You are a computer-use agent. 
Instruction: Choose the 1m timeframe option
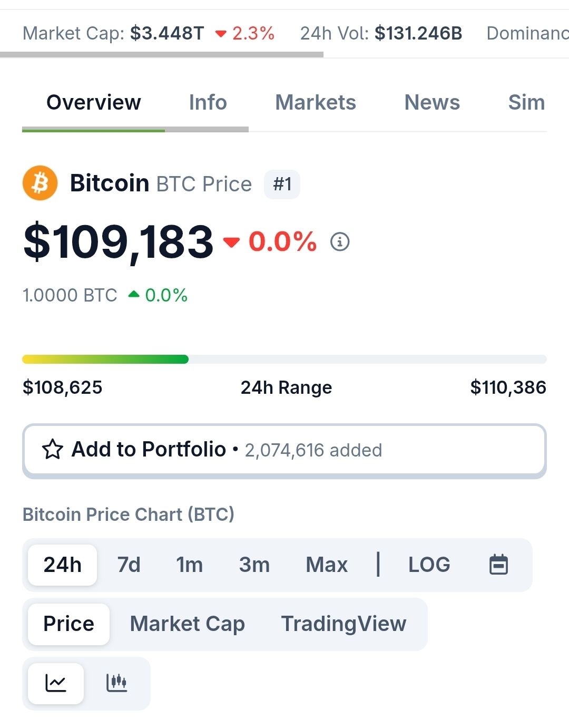click(x=189, y=565)
